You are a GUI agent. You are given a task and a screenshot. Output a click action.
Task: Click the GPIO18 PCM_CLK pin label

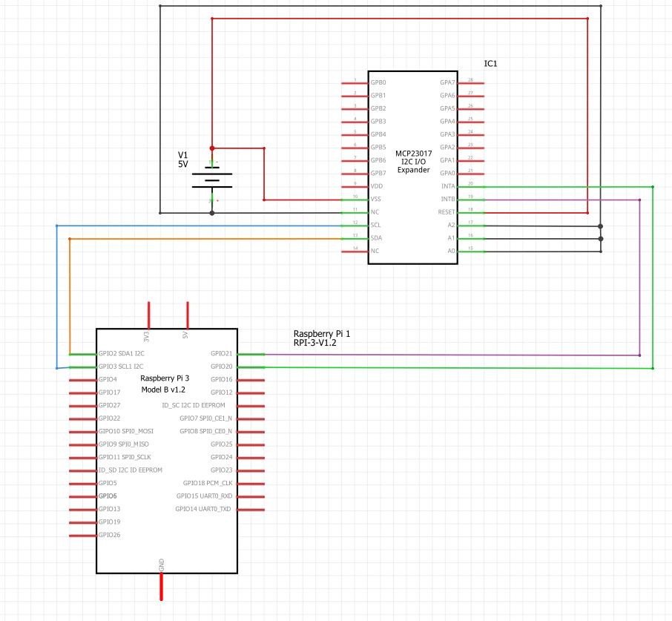coord(208,483)
